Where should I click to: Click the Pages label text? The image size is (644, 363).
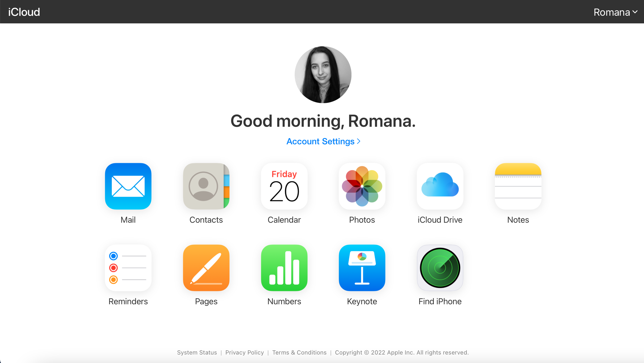[206, 302]
